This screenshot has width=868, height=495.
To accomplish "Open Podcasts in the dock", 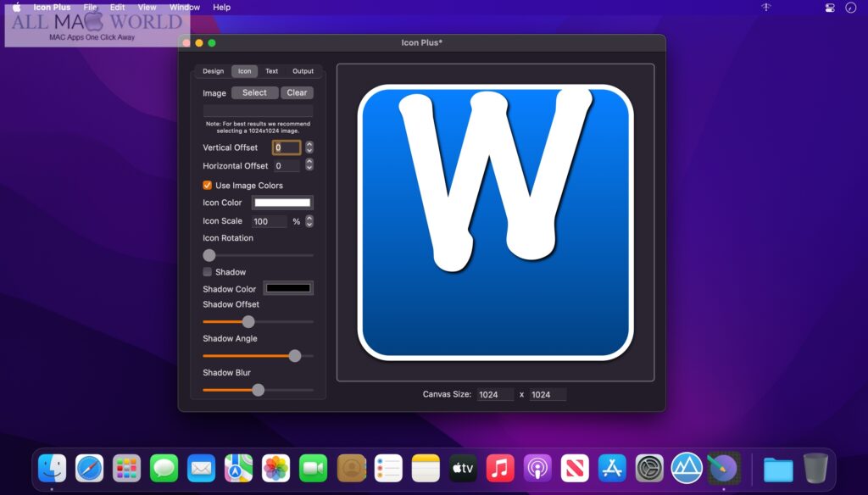I will [x=537, y=469].
